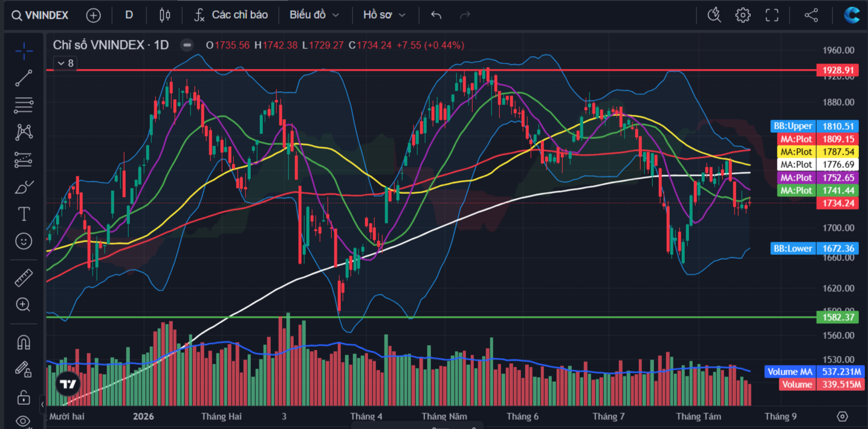This screenshot has height=429, width=868.
Task: Open time axis settings gear
Action: (843, 416)
